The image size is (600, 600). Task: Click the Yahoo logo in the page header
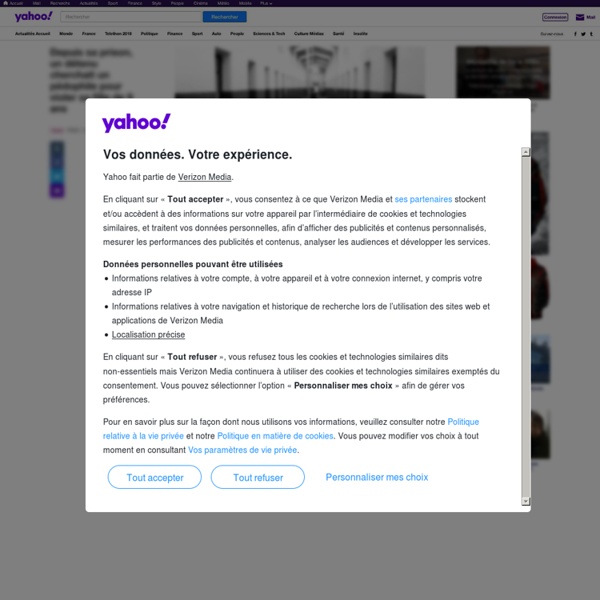point(33,17)
